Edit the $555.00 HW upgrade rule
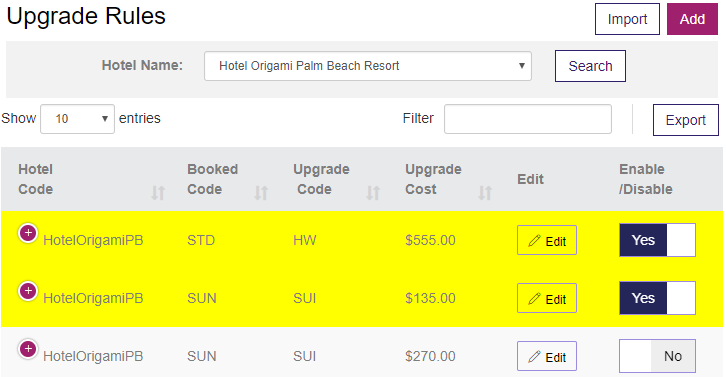This screenshot has height=377, width=726. (x=547, y=240)
